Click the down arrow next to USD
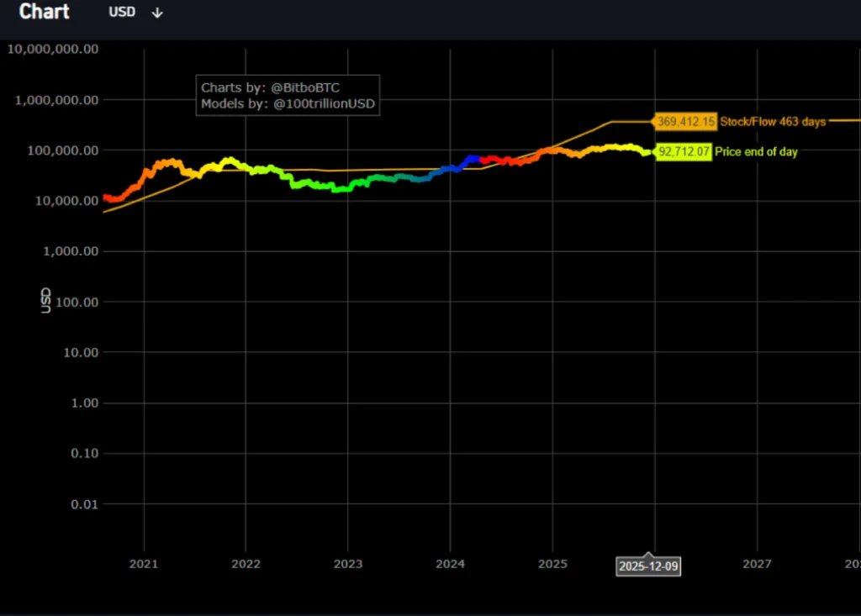 pos(157,13)
